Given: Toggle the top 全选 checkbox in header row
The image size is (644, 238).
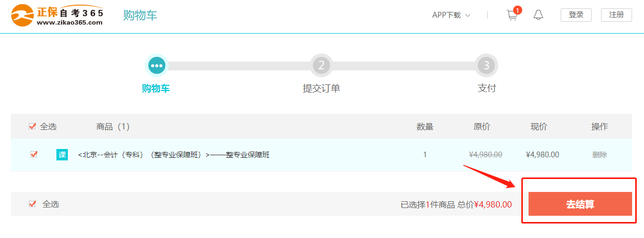Looking at the screenshot, I should pyautogui.click(x=32, y=126).
